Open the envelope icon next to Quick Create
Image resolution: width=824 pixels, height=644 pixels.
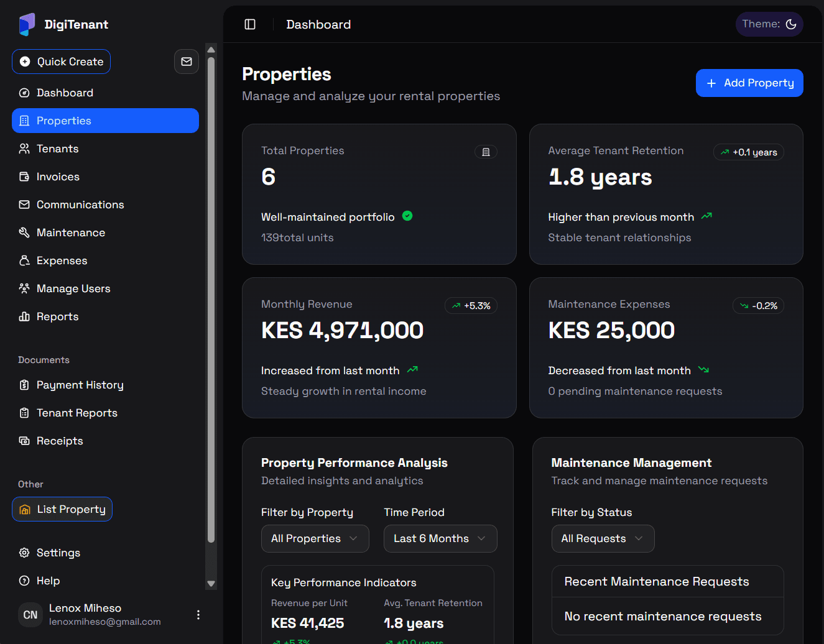(187, 62)
